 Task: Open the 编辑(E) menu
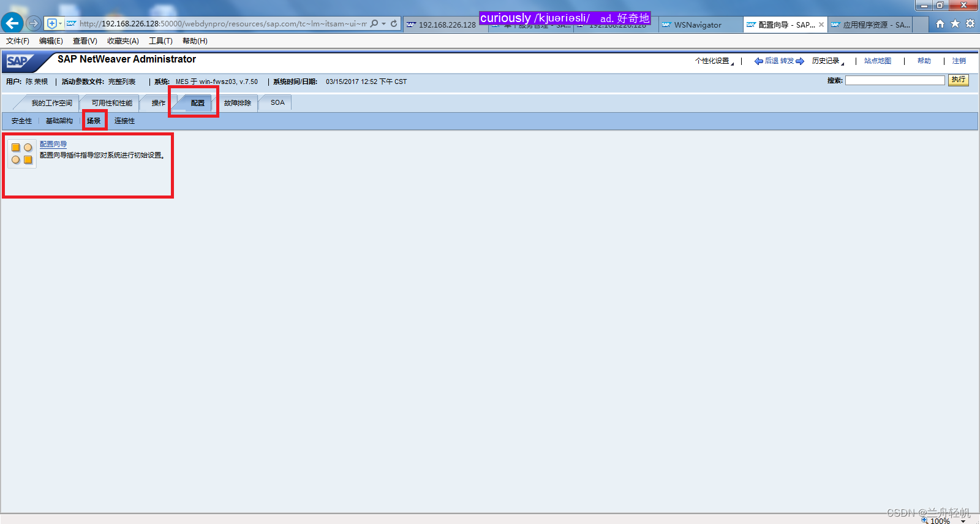(51, 41)
